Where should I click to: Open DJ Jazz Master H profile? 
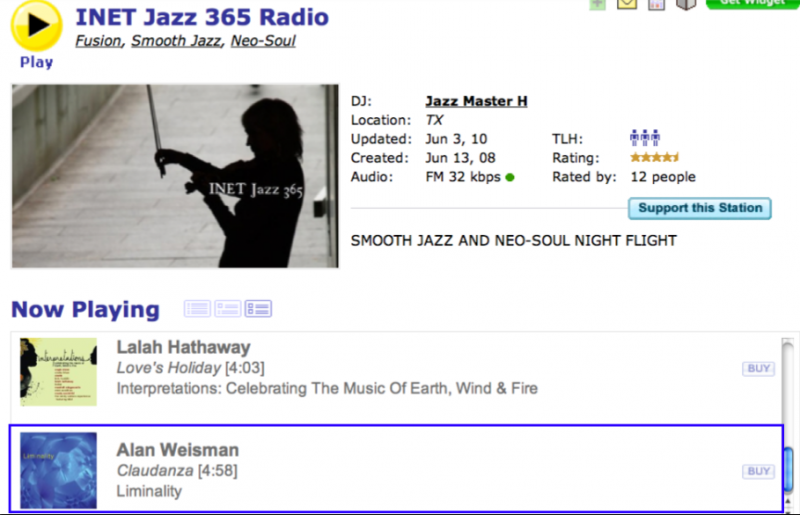click(x=476, y=101)
